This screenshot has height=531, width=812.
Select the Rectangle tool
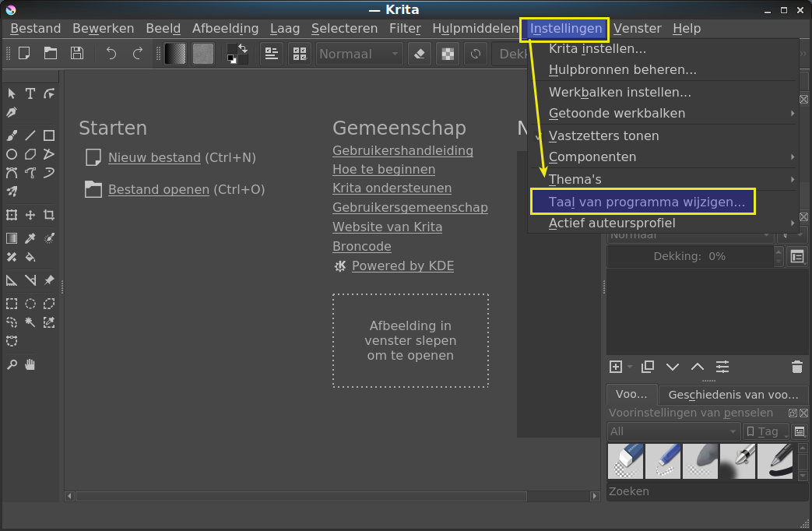point(49,135)
